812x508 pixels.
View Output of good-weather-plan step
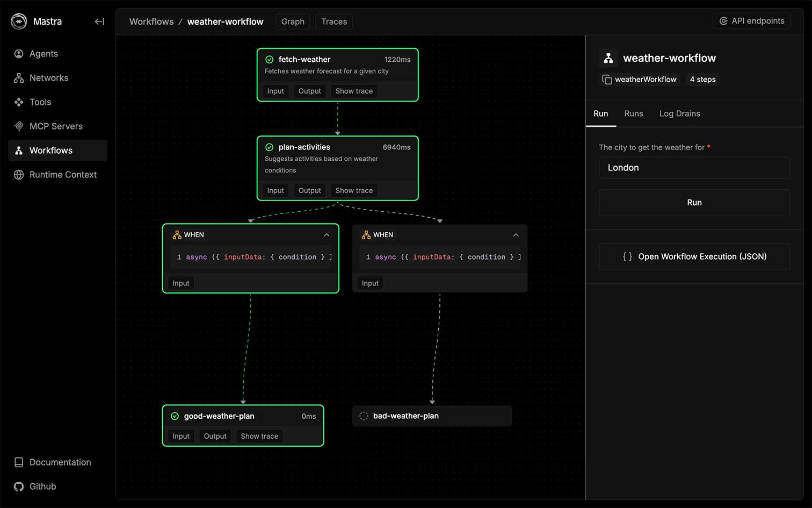click(215, 437)
